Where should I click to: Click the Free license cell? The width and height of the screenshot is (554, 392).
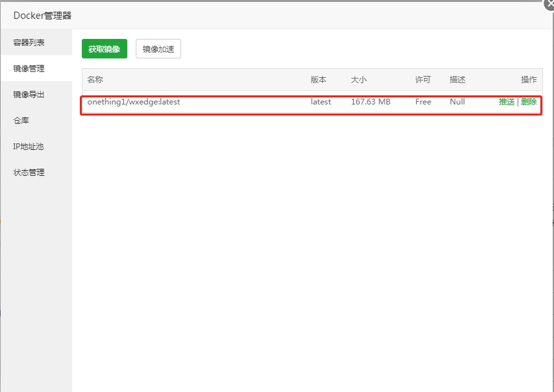423,102
